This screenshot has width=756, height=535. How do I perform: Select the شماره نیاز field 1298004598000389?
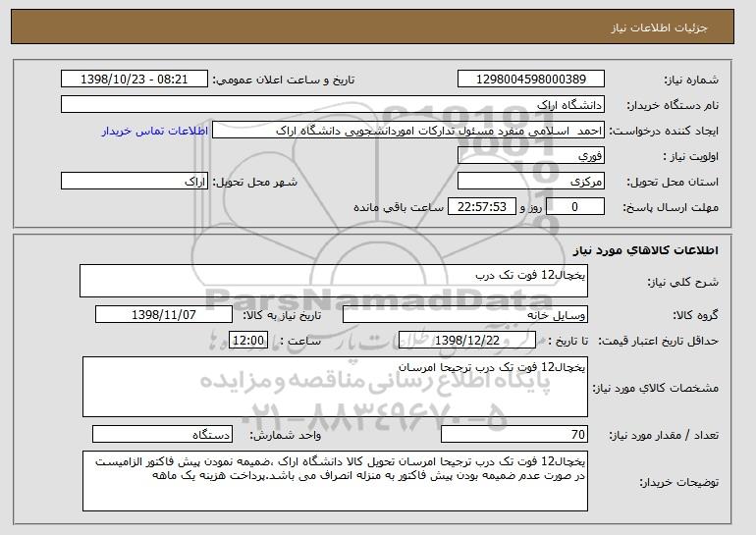[x=531, y=80]
